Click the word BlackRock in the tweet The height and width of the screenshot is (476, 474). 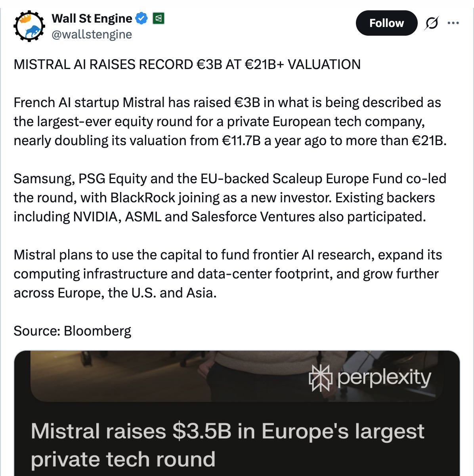coord(143,198)
